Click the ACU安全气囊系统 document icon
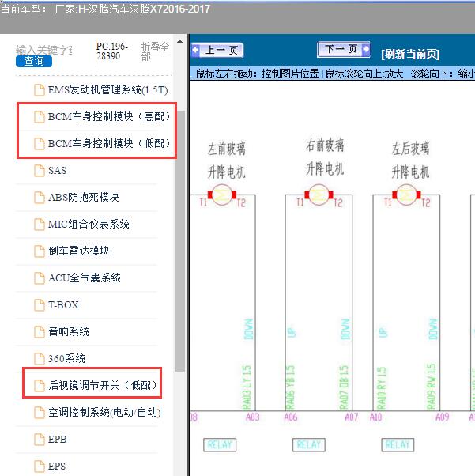This screenshot has width=475, height=476. (40, 278)
